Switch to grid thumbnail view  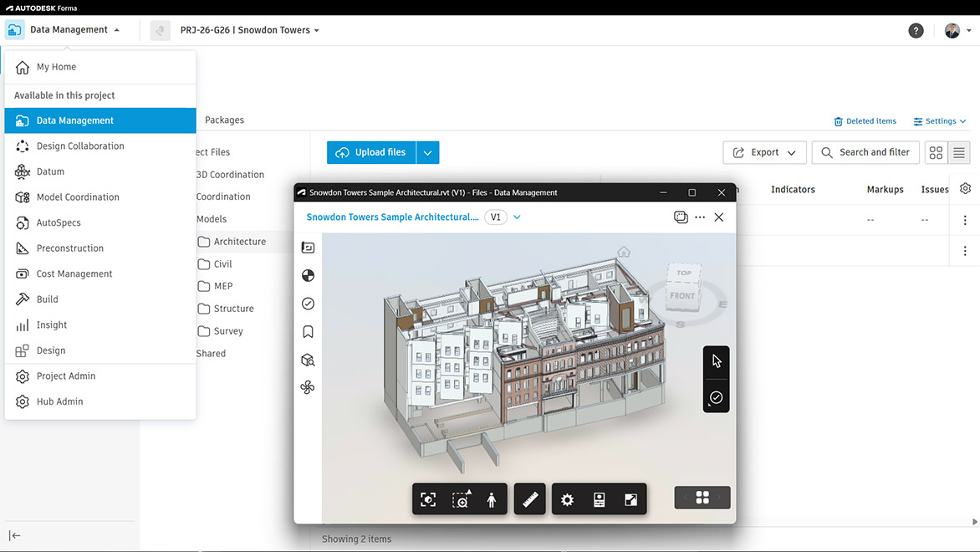point(936,152)
